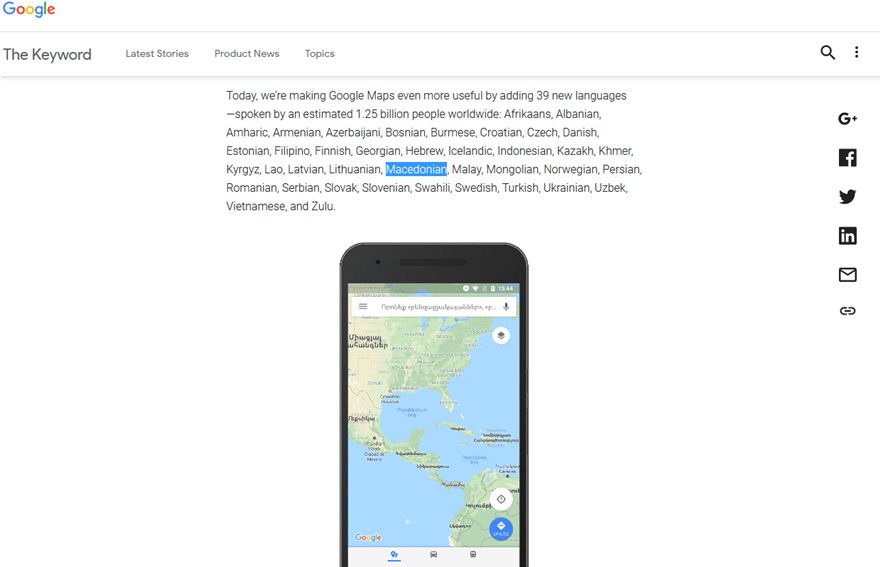Share article on Twitter
880x567 pixels.
click(847, 196)
